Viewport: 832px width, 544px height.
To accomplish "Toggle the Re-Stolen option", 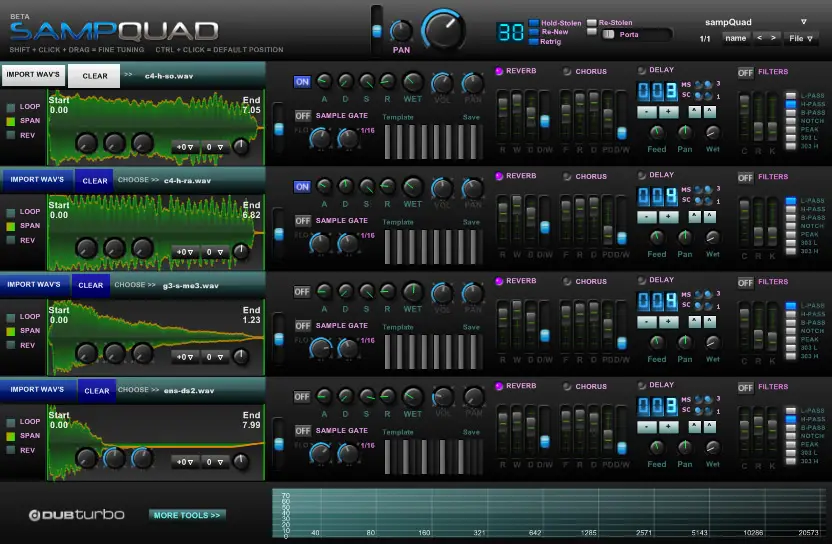I will (x=592, y=23).
